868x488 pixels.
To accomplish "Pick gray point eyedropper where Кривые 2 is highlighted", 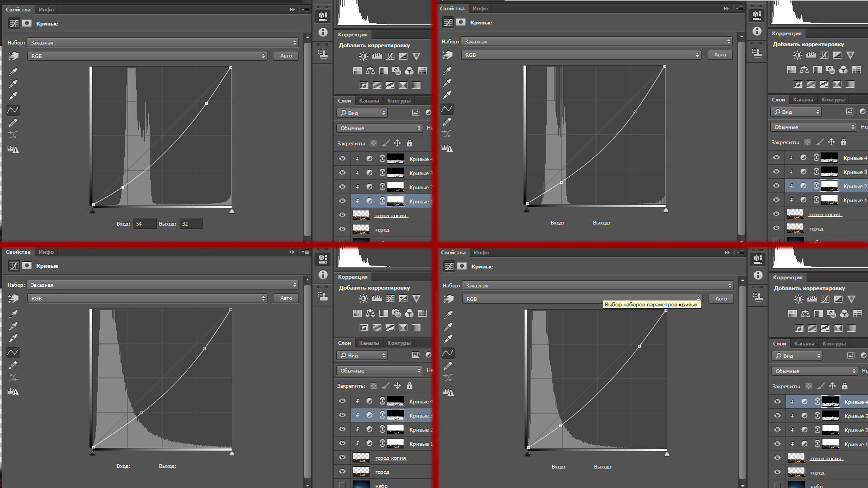I will pos(447,82).
